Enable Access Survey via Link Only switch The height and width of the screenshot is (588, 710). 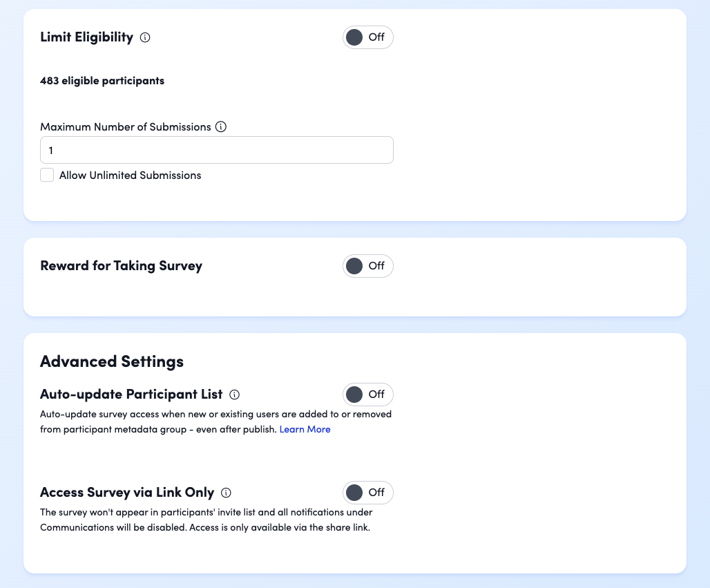pos(367,493)
